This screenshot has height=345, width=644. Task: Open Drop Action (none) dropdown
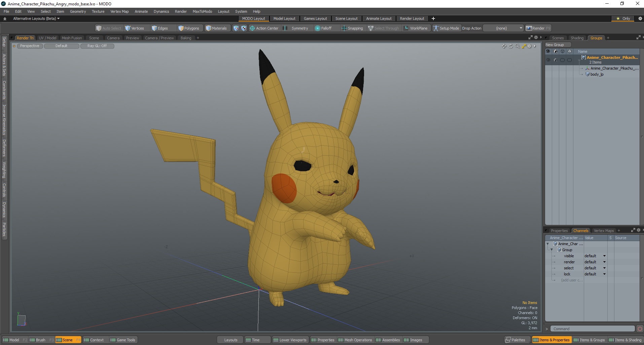click(x=503, y=28)
